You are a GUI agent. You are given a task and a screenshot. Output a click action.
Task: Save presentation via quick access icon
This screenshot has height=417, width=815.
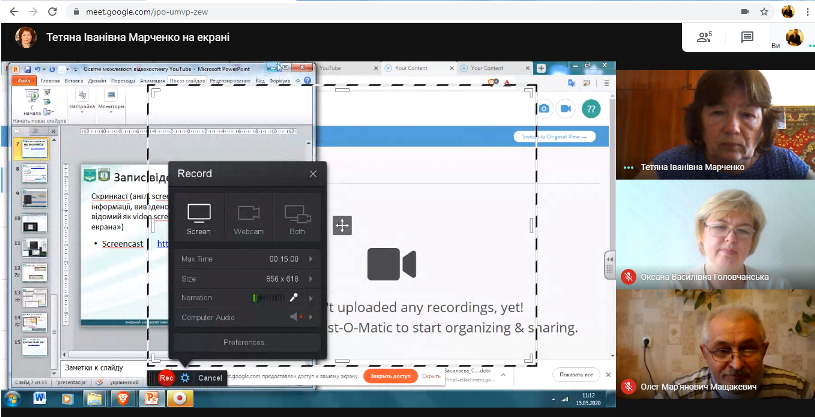point(28,69)
